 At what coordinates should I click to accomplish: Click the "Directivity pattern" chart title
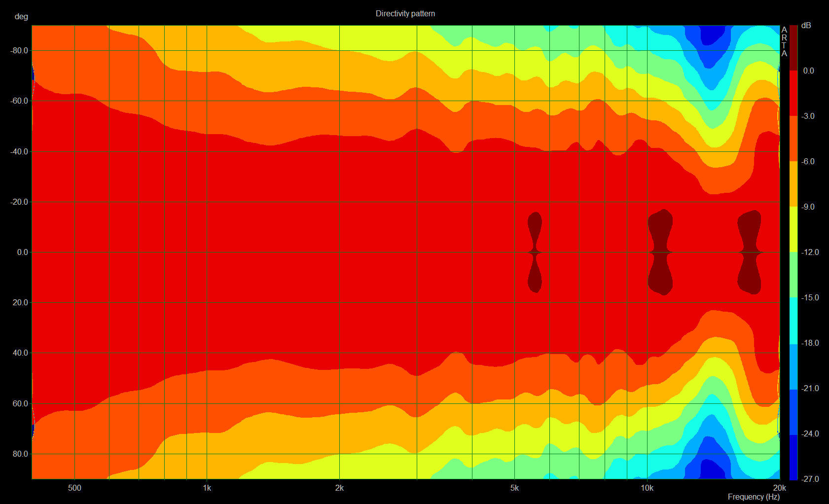coord(405,14)
